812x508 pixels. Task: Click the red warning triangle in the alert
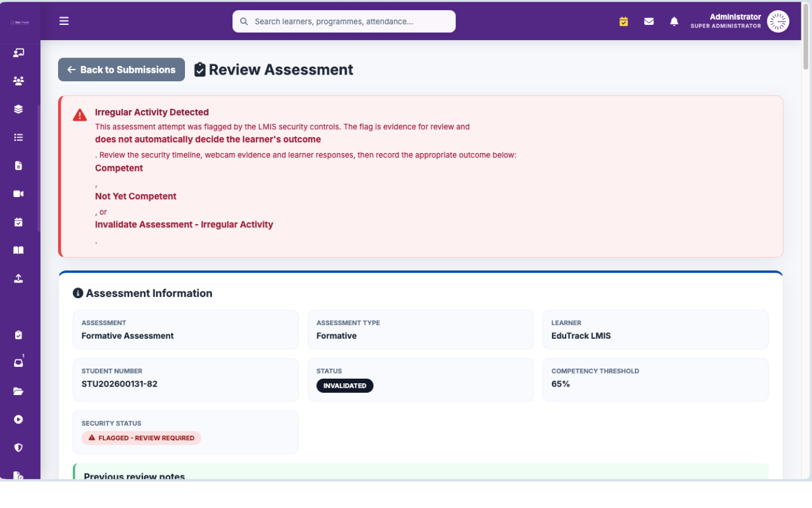80,115
